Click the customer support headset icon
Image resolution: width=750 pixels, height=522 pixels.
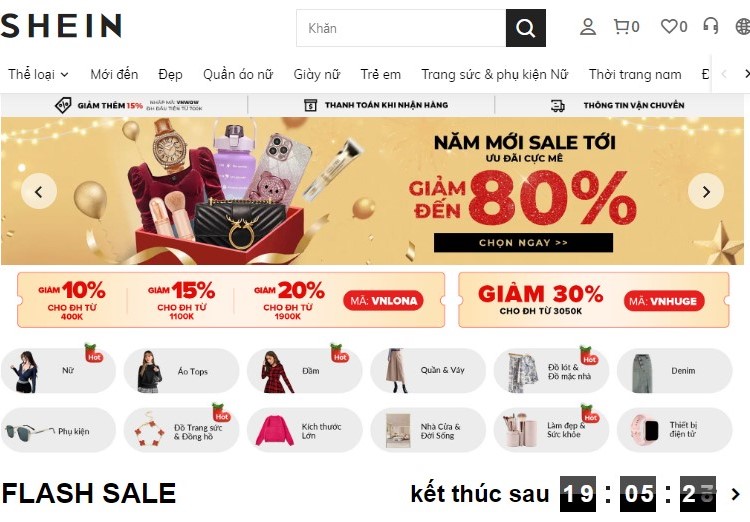(x=711, y=26)
